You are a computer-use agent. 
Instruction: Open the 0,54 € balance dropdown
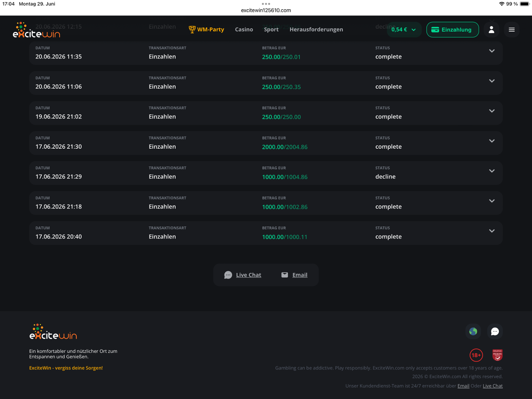click(404, 29)
